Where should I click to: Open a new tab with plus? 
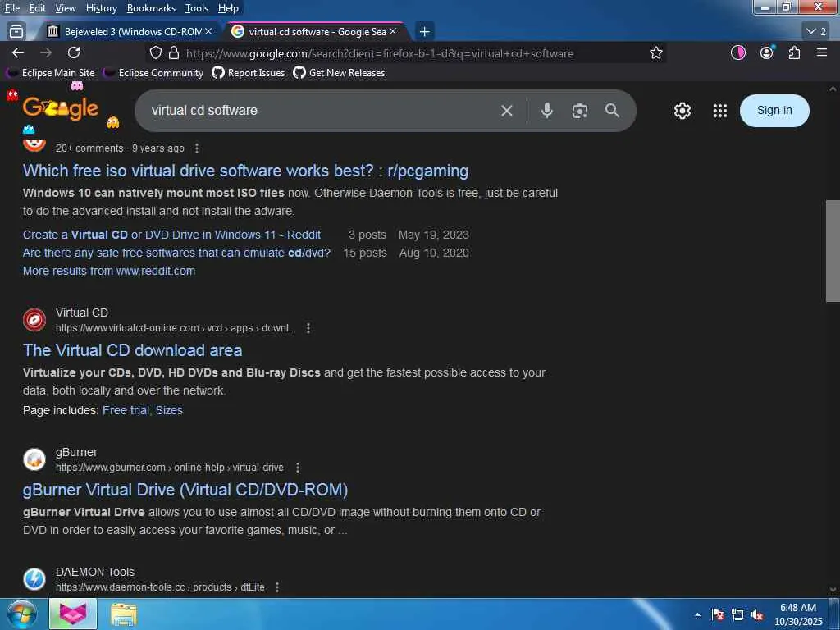(424, 32)
